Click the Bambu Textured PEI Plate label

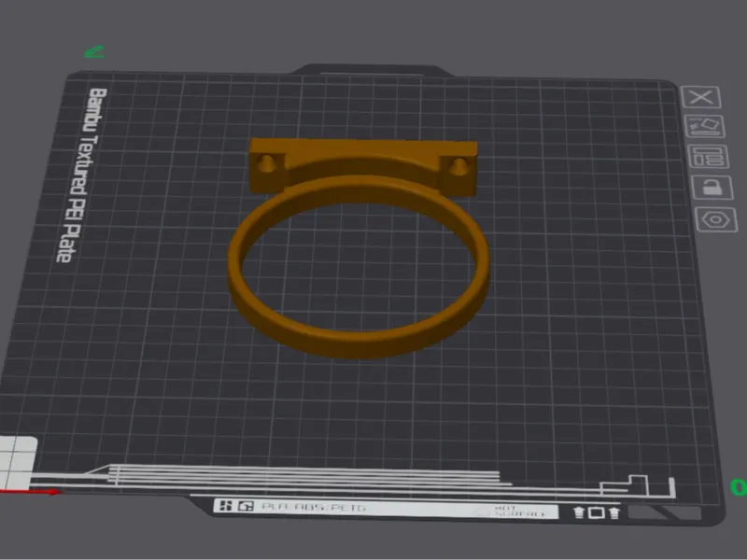click(82, 175)
